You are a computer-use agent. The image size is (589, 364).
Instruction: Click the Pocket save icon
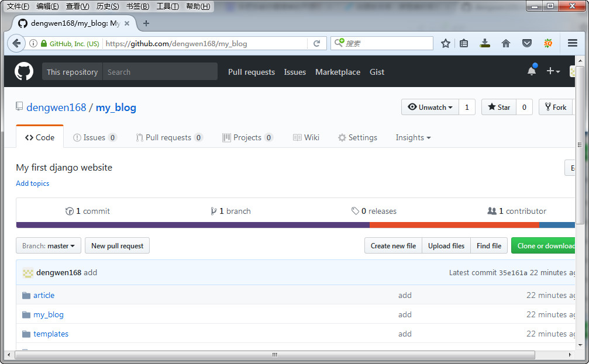coord(526,44)
